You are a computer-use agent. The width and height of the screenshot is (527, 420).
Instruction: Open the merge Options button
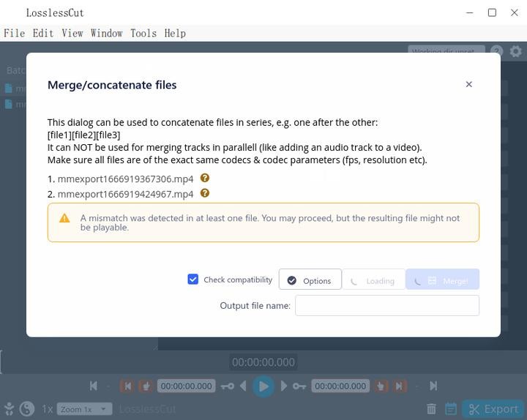click(x=310, y=280)
